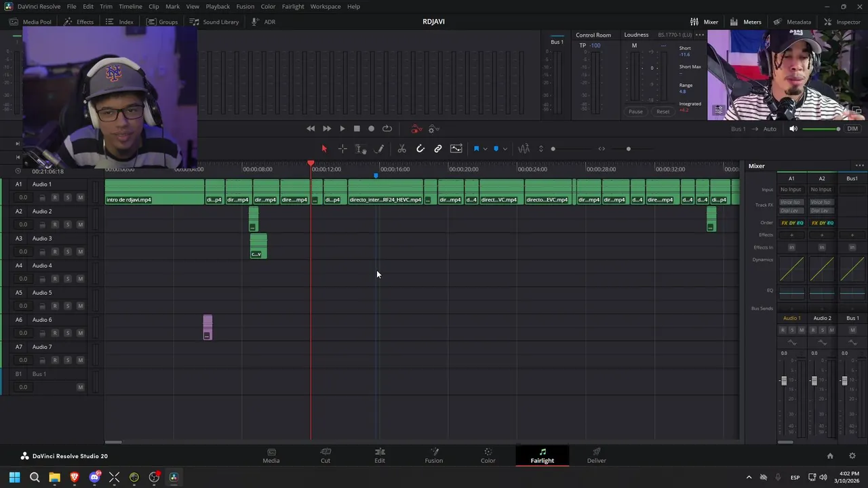Viewport: 868px width, 488px height.
Task: Add a blue marker
Action: click(496, 148)
